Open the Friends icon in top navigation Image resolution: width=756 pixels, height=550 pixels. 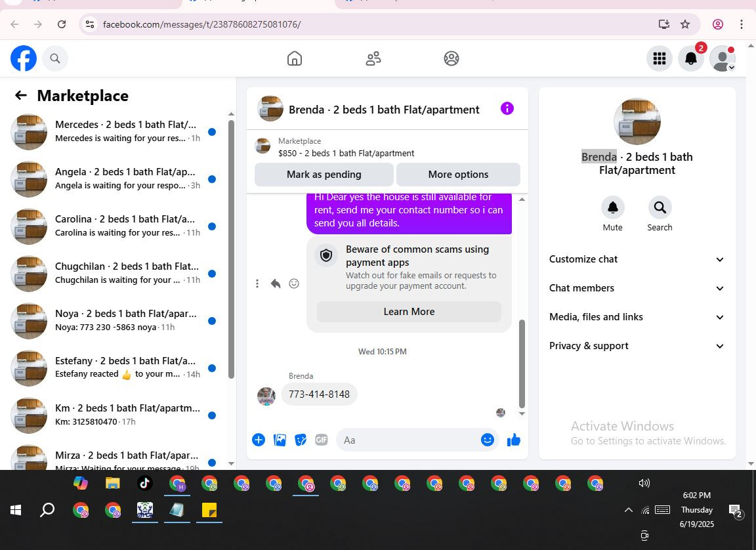(373, 58)
